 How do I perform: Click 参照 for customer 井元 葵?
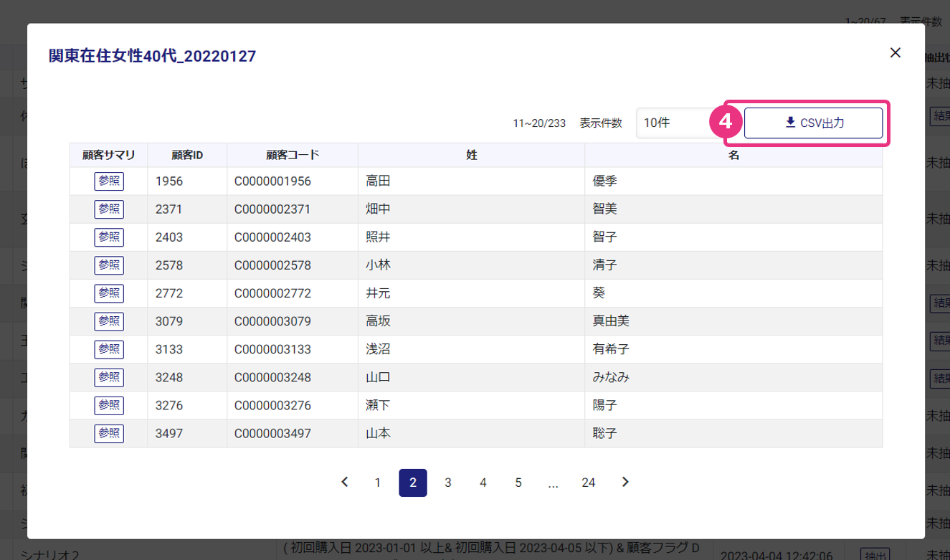pos(109,293)
